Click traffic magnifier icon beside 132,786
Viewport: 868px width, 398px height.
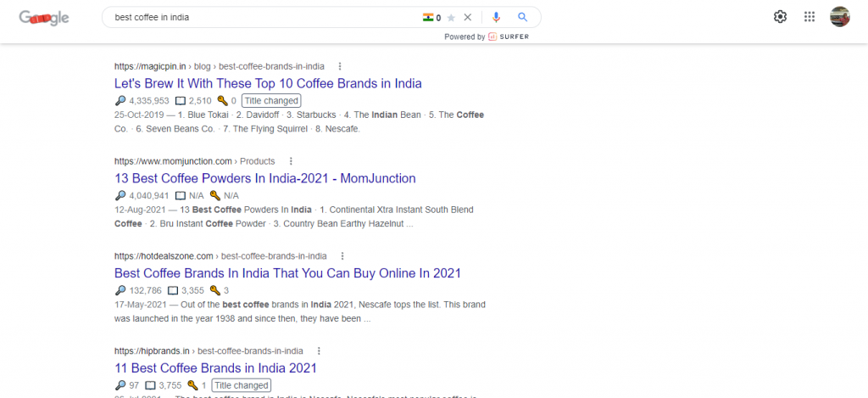point(120,290)
